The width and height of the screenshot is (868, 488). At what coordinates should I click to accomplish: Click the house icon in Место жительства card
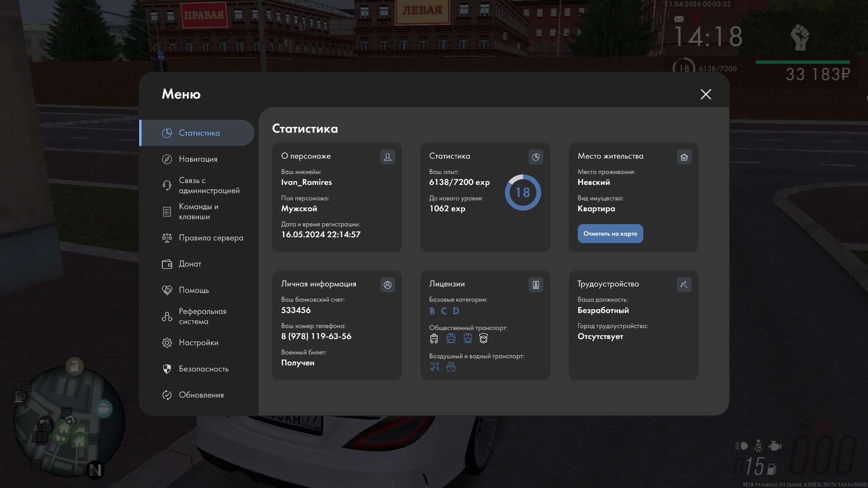pos(684,157)
